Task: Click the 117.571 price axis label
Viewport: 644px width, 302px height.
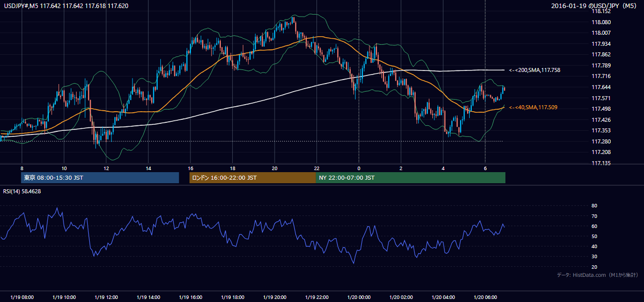Action: tap(601, 99)
